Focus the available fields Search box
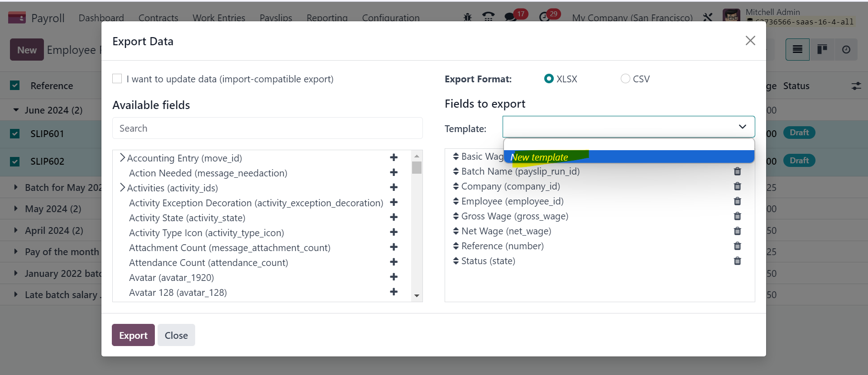 (x=268, y=128)
